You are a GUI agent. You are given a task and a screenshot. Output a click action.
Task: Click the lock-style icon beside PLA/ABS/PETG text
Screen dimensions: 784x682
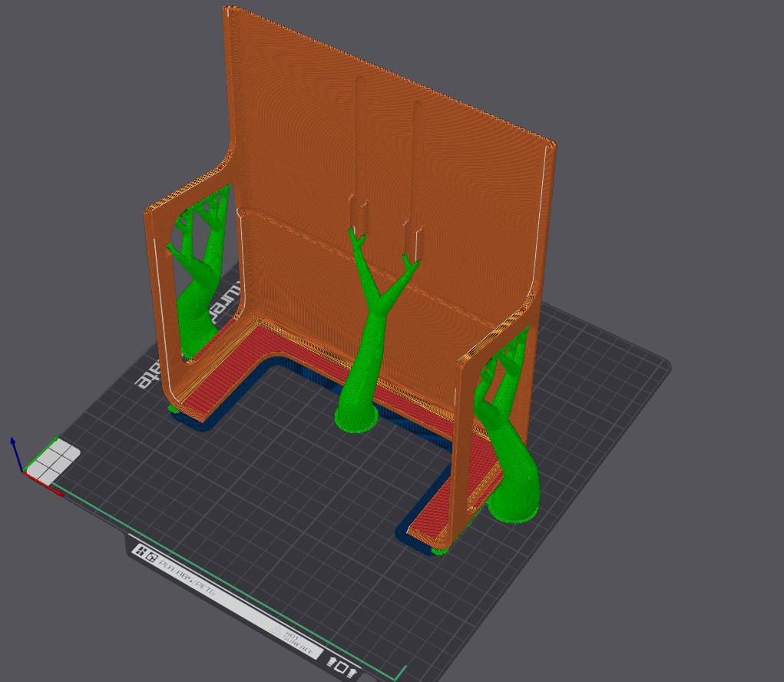[153, 557]
